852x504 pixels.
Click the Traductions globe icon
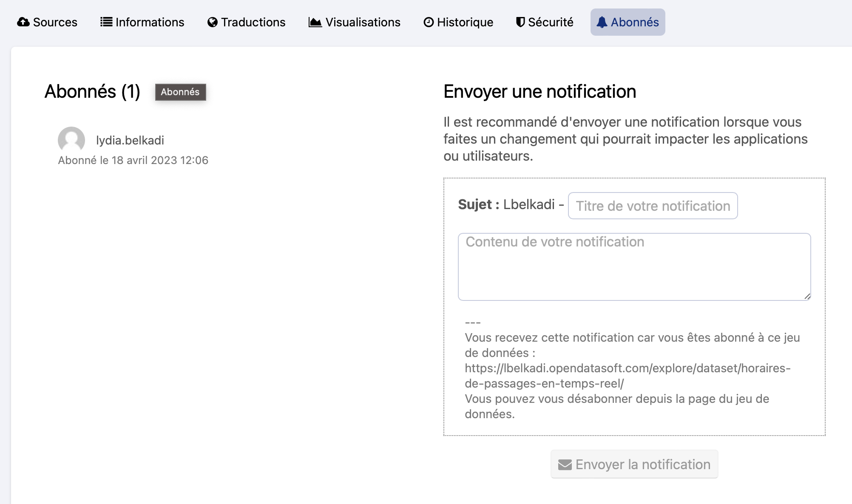click(213, 22)
